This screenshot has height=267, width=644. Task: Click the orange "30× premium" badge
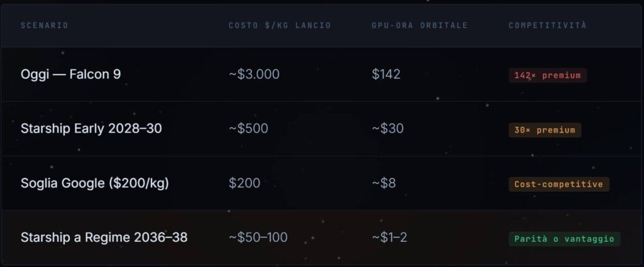pos(545,130)
